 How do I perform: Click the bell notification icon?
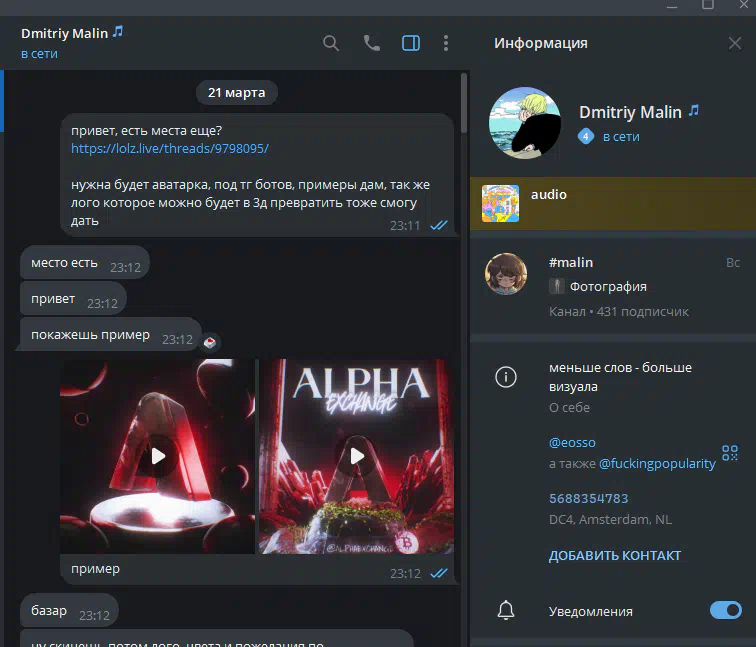coord(507,610)
